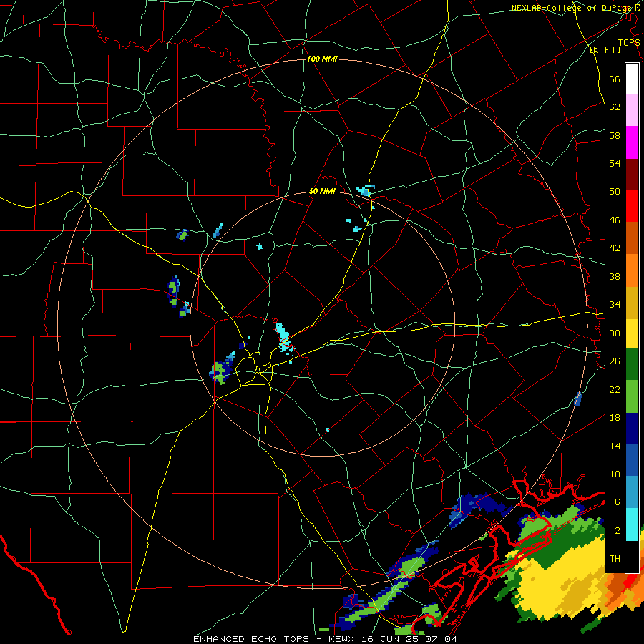Click the light blue legend swatch
644x644 pixels.
tap(632, 492)
